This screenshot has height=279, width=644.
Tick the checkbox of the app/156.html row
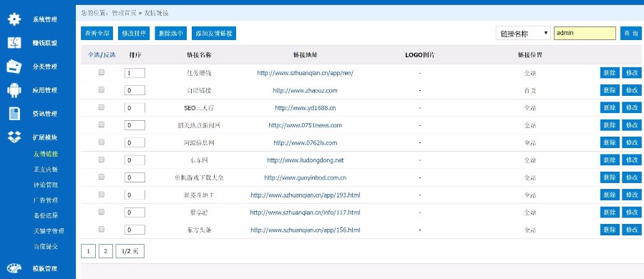(102, 230)
